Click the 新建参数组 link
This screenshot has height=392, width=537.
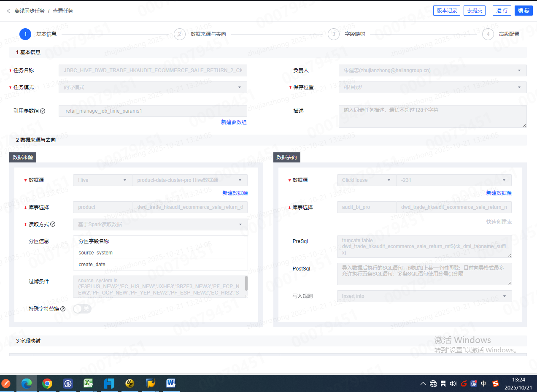(234, 122)
